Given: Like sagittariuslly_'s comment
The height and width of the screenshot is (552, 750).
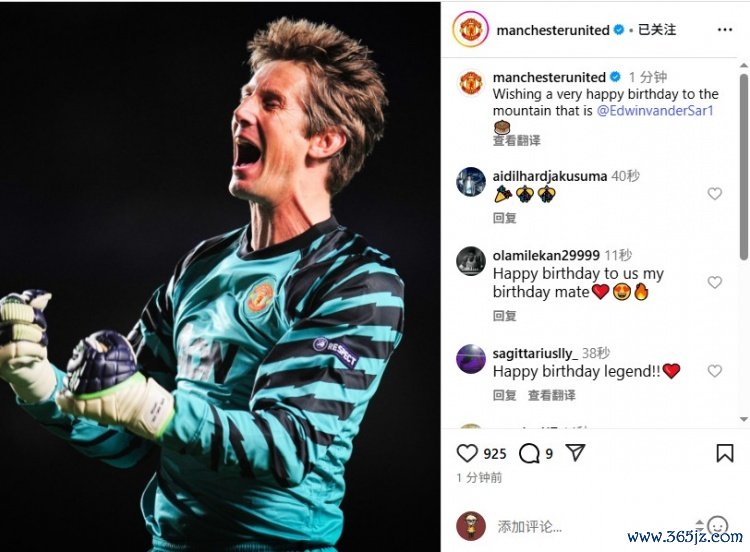Looking at the screenshot, I should coord(715,371).
